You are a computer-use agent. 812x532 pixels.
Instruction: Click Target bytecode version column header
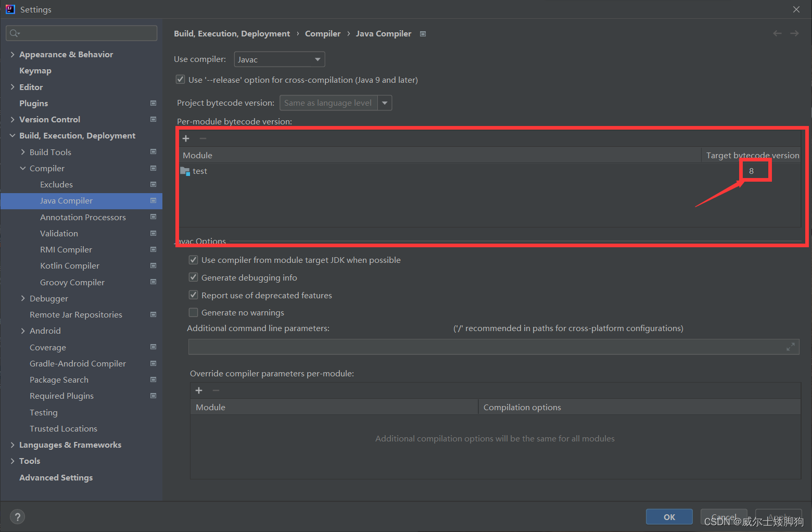point(752,155)
